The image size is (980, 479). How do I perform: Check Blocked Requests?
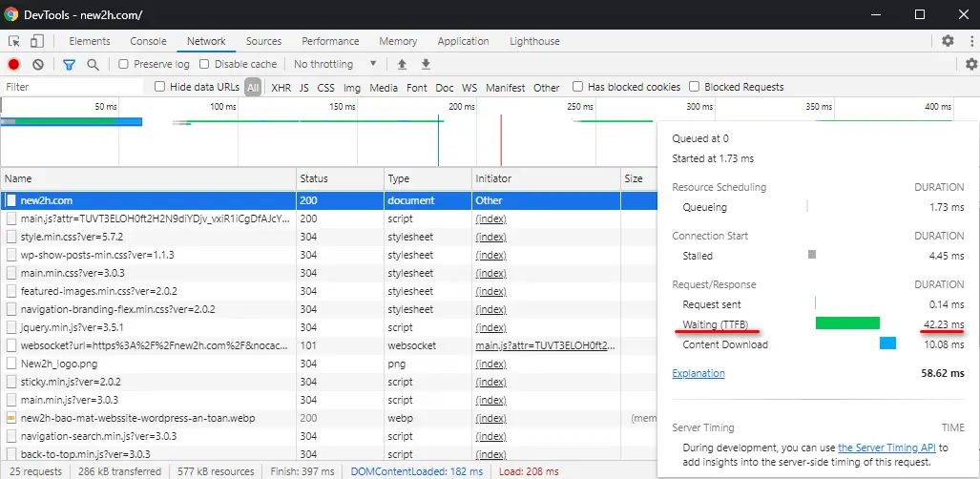pyautogui.click(x=694, y=86)
